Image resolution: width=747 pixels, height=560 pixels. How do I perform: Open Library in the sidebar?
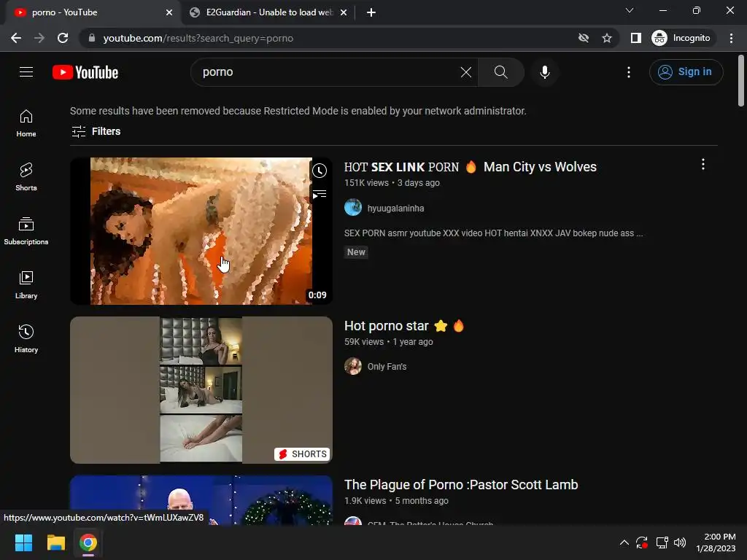pyautogui.click(x=26, y=285)
